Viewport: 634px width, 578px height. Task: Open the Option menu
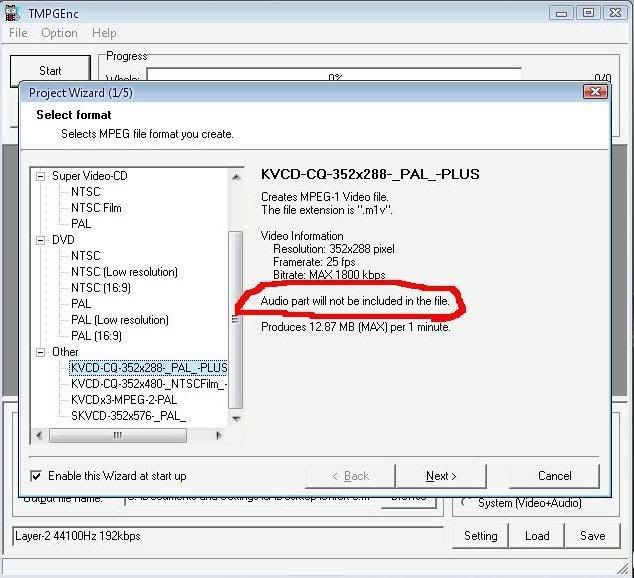tap(59, 33)
